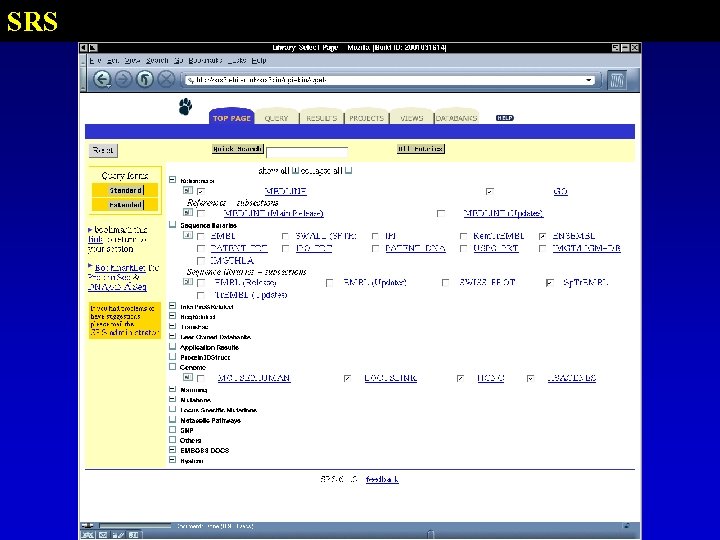Click the browser Forward arrow button
This screenshot has width=720, height=540.
click(x=123, y=79)
